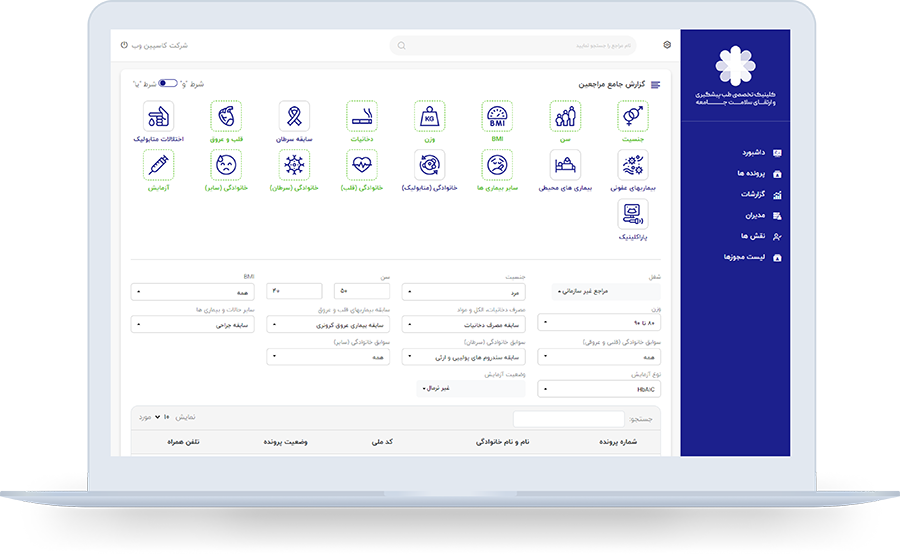Select the بیماریهای عفونی filter icon

click(x=633, y=165)
